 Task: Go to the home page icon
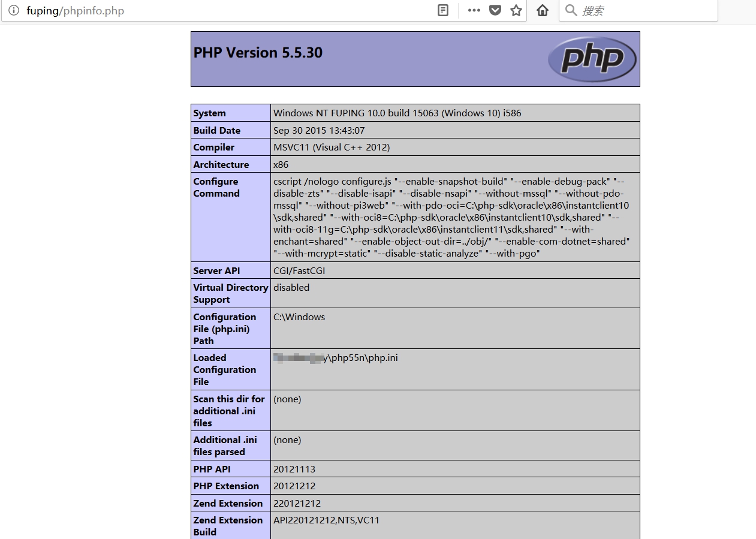(x=543, y=10)
